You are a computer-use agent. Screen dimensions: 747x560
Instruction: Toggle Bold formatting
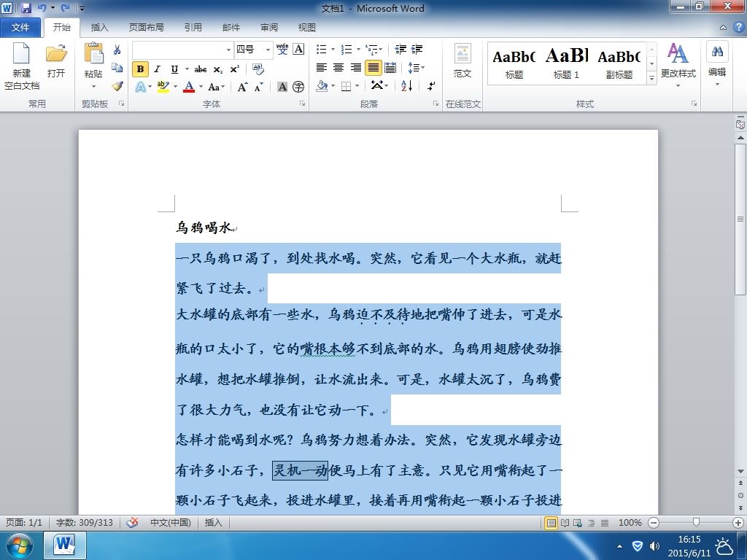pos(140,69)
